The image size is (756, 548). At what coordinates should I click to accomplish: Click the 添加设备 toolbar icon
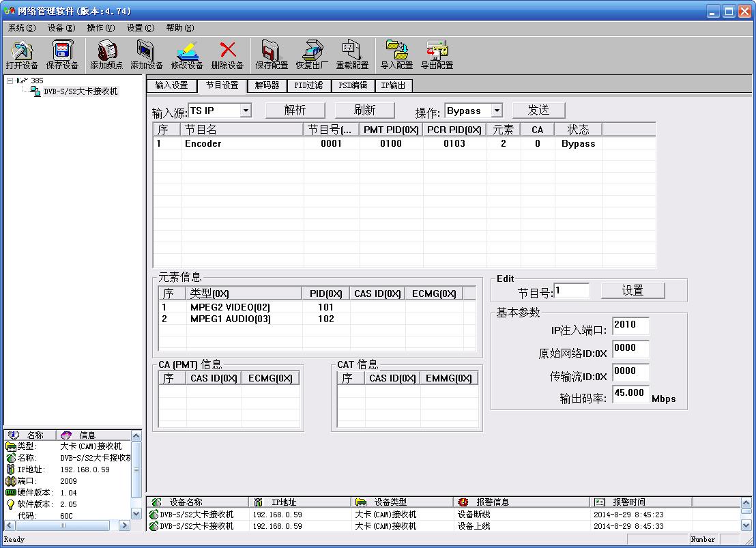click(x=146, y=51)
